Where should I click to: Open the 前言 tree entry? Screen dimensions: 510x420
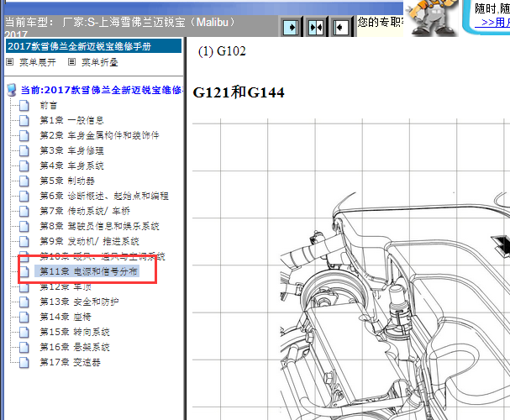tap(49, 105)
